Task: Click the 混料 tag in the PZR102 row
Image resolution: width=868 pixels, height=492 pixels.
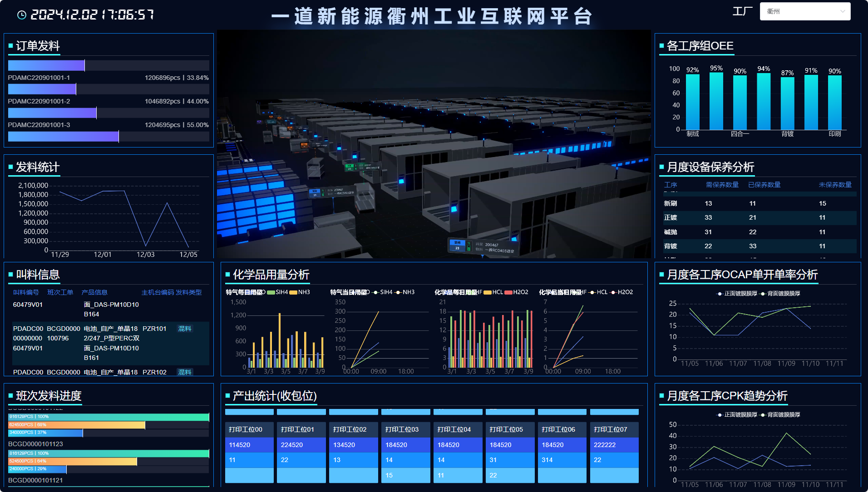Action: coord(185,372)
